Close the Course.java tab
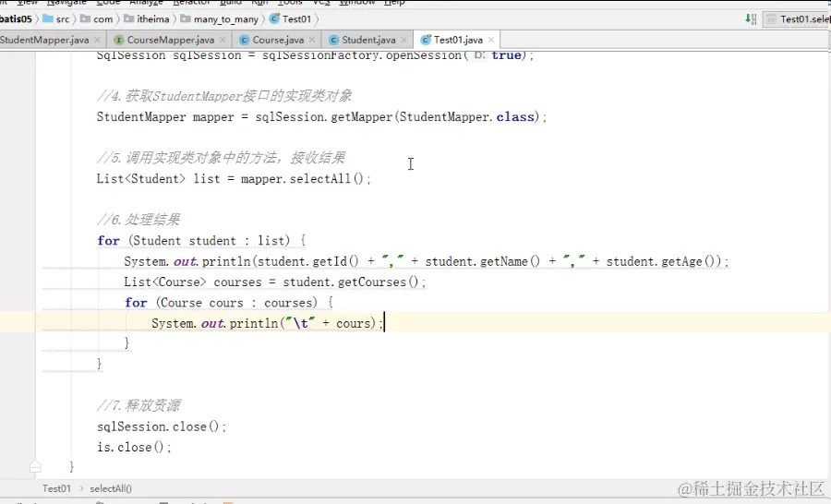This screenshot has width=831, height=504. tap(312, 40)
